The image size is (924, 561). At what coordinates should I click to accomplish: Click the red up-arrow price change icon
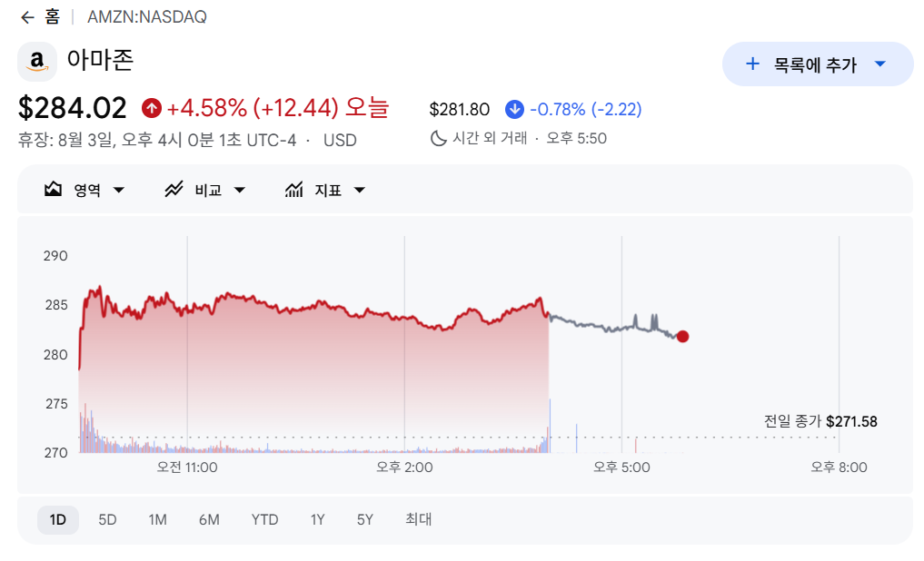click(152, 108)
